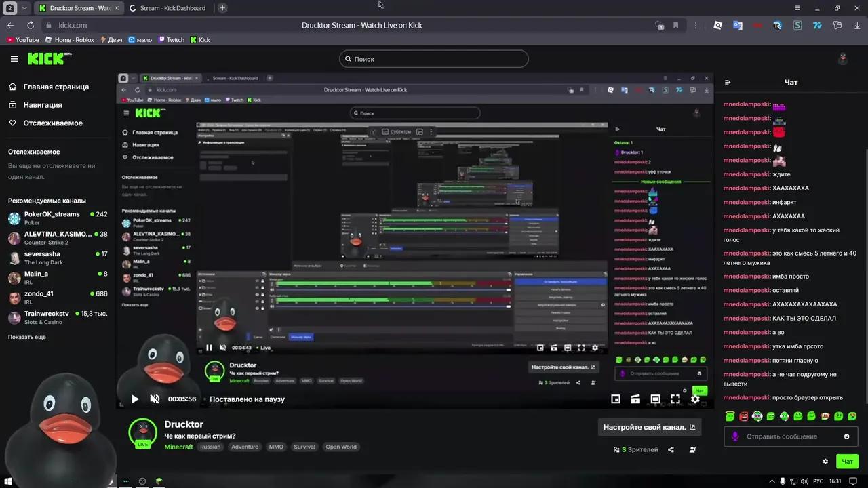
Task: Switch the РУС keyboard language
Action: (x=818, y=481)
